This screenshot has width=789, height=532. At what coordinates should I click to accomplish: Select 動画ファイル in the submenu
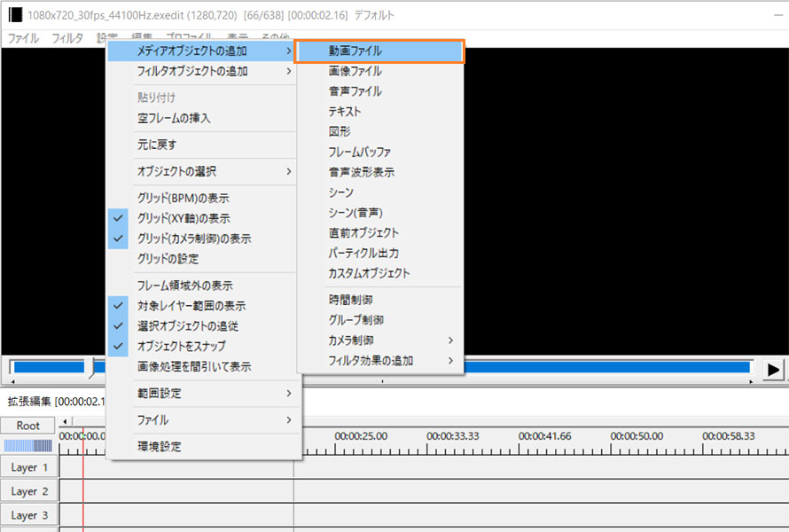tap(379, 51)
